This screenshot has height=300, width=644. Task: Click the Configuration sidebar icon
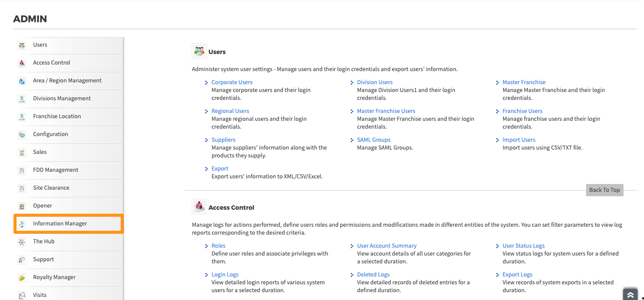(22, 134)
